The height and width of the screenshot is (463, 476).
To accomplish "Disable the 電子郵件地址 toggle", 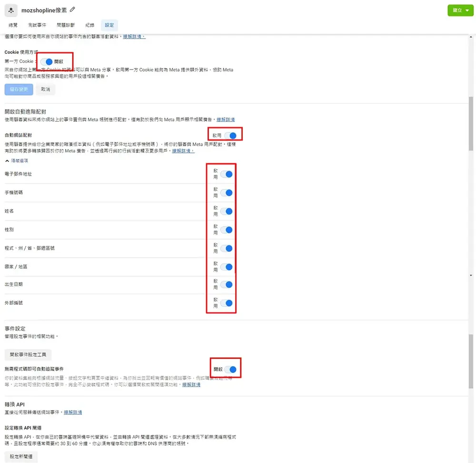I will [227, 174].
